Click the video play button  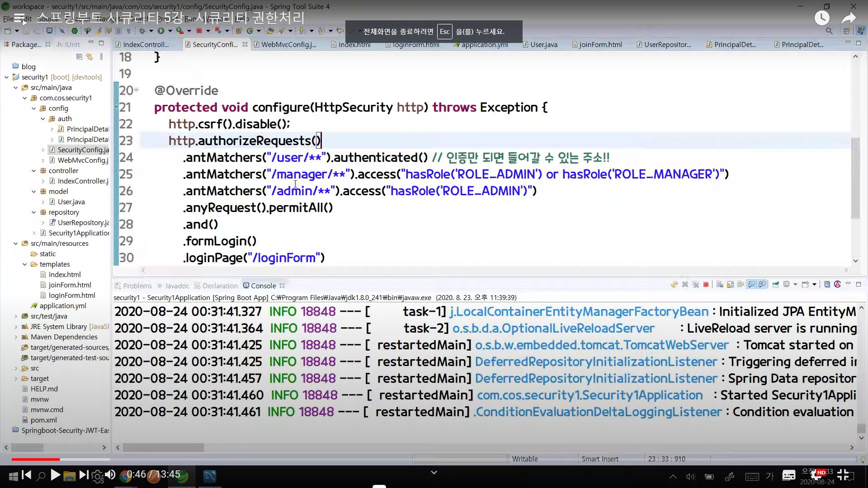point(55,475)
